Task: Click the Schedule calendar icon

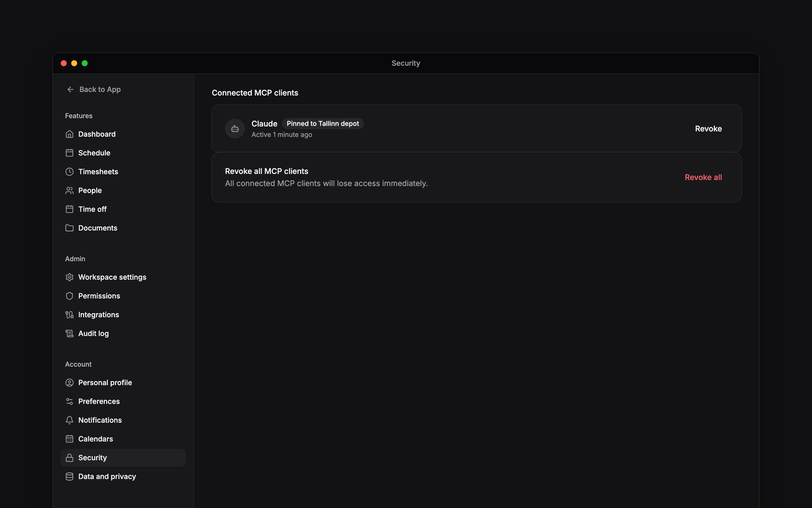Action: coord(70,153)
